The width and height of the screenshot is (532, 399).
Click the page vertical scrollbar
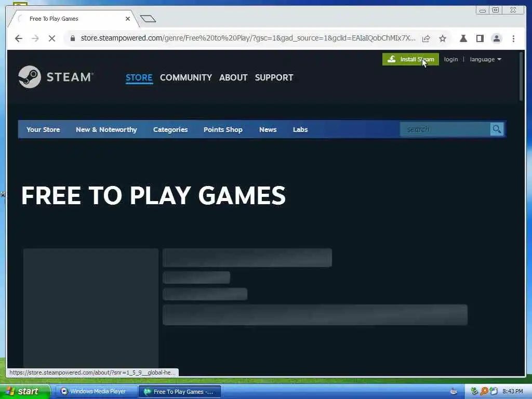tap(521, 76)
